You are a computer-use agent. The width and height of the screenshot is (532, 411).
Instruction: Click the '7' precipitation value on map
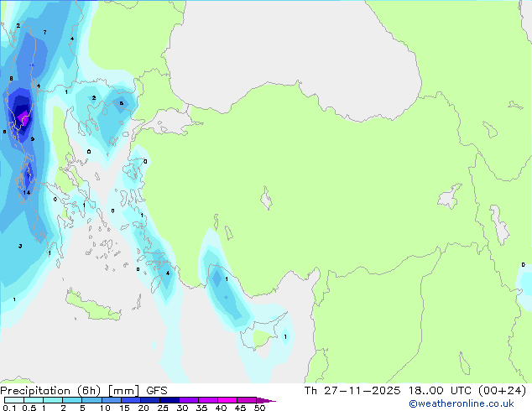coord(44,32)
